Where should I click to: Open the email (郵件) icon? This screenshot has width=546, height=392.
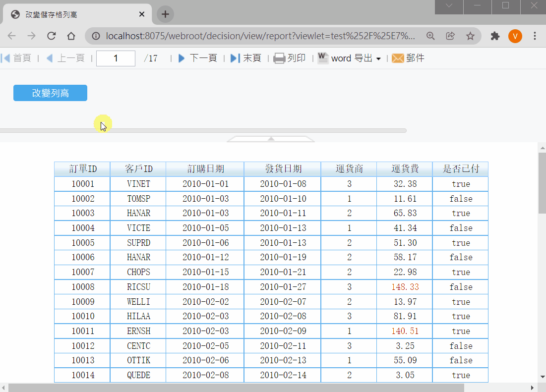398,58
